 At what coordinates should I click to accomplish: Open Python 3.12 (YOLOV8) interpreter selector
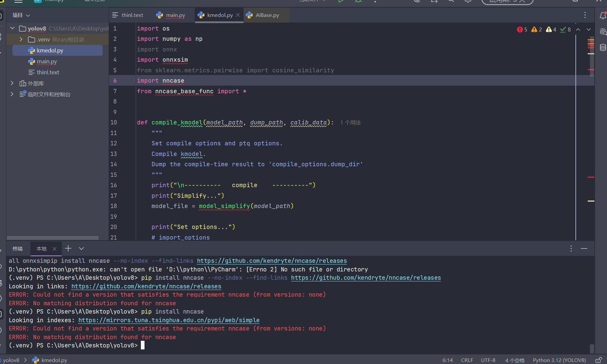click(x=559, y=360)
